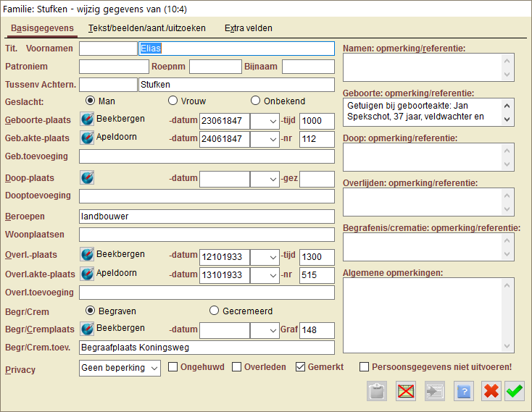Cancel changes with the red X icon
Screen dimensions: 532x412
coord(491,391)
